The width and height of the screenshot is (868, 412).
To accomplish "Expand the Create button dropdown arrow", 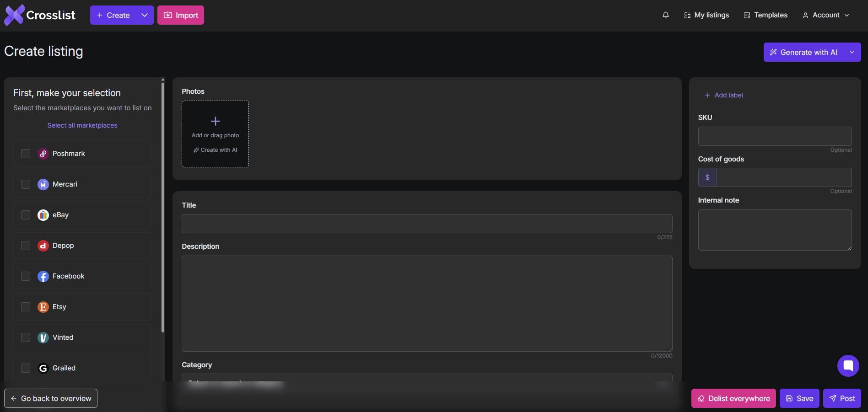I will [x=145, y=15].
